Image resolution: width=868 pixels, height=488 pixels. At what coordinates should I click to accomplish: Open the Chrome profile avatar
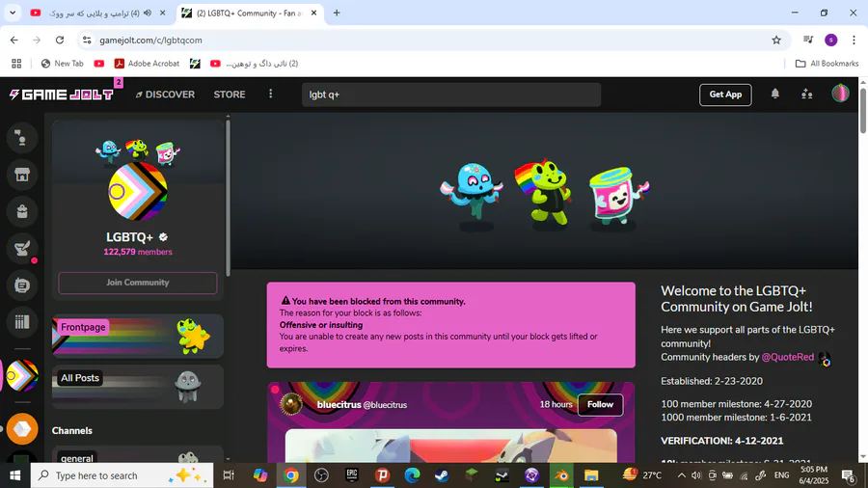pos(831,40)
